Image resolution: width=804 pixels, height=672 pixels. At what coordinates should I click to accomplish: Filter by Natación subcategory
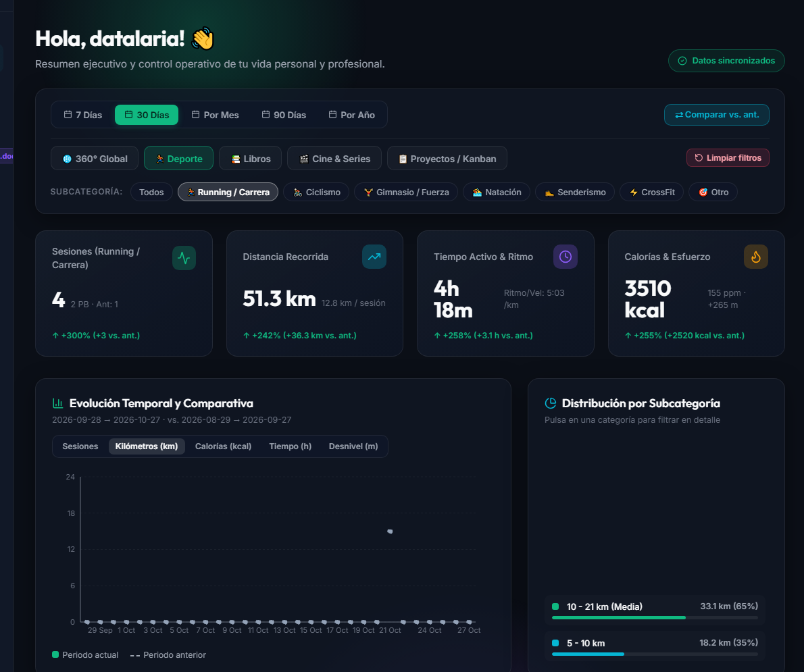point(497,192)
